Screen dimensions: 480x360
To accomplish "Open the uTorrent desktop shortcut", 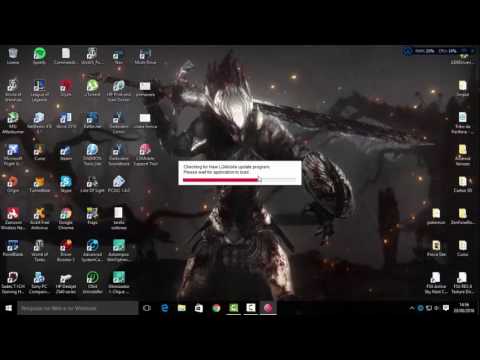I will [x=92, y=88].
